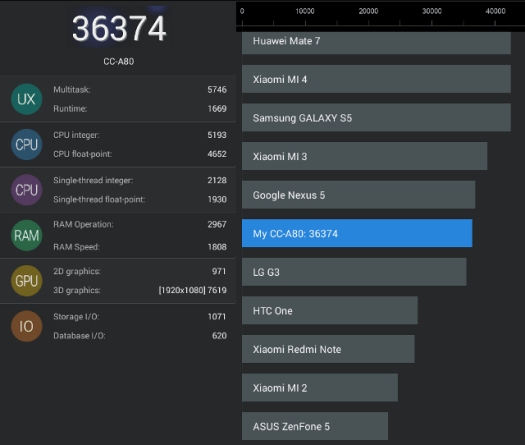Select the Multitask score row
Image resolution: width=525 pixels, height=445 pixels.
140,89
